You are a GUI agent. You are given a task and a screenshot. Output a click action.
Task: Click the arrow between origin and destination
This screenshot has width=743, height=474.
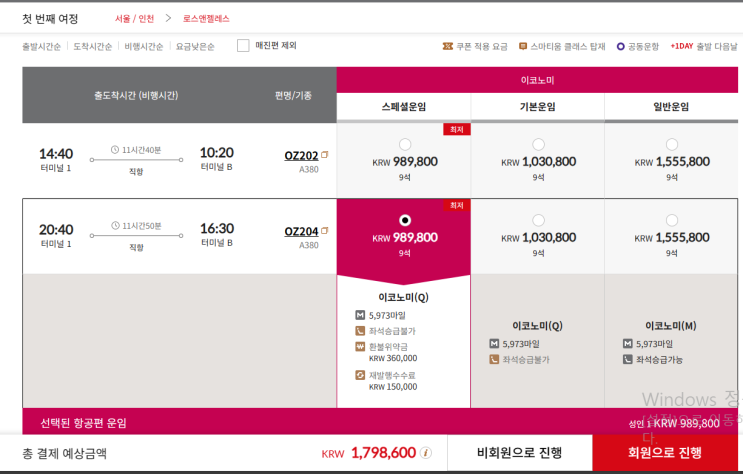(168, 18)
